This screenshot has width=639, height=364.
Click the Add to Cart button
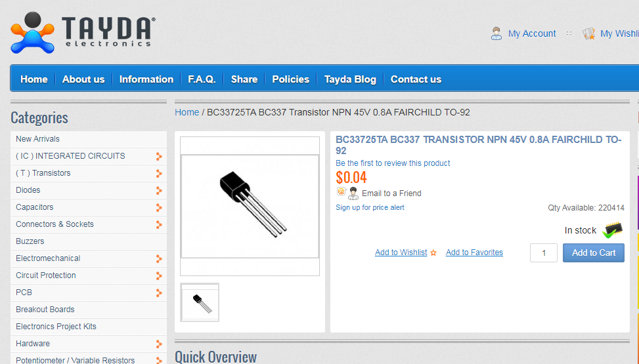[x=594, y=253]
